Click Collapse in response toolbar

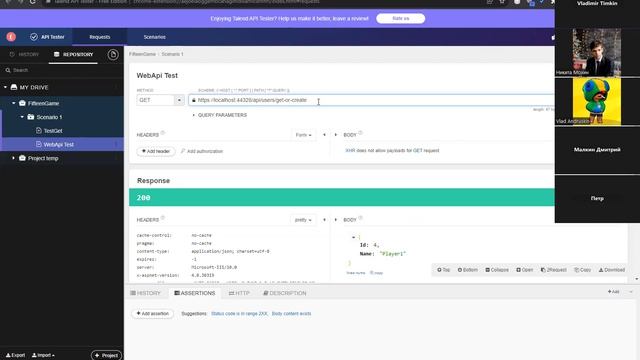497,270
